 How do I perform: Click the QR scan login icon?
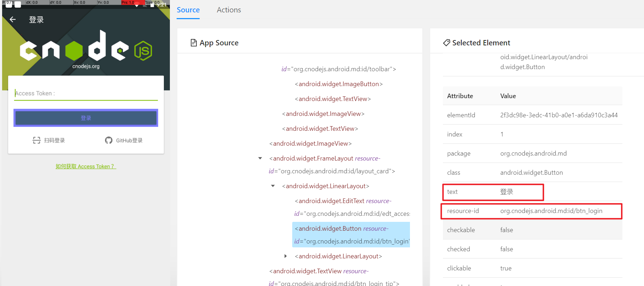pyautogui.click(x=37, y=140)
